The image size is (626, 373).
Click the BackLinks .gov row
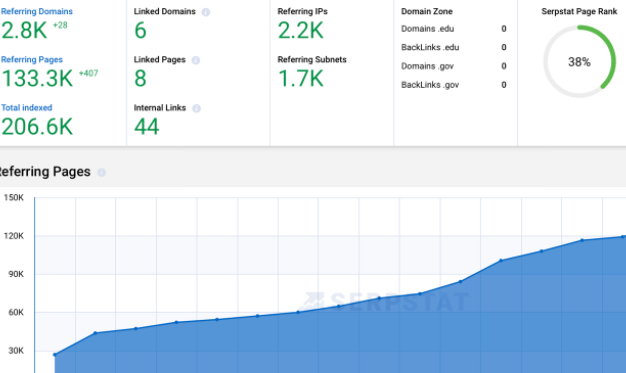click(x=454, y=85)
